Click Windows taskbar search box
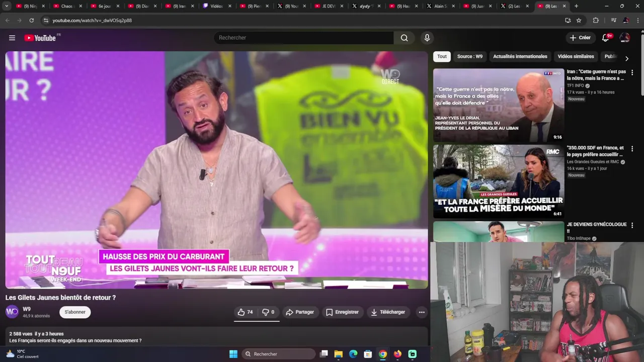644x362 pixels. [278, 354]
